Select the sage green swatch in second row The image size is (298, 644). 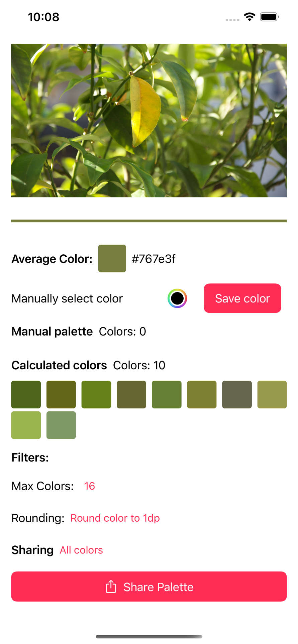point(61,425)
